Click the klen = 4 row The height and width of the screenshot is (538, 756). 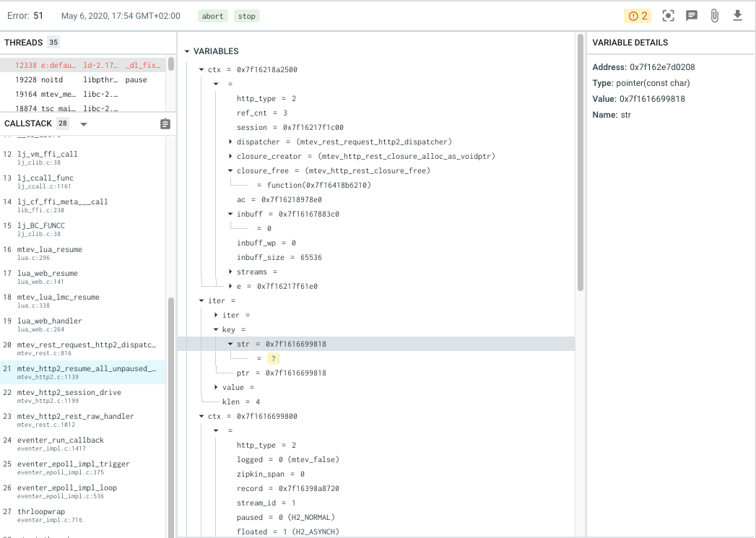tap(241, 402)
